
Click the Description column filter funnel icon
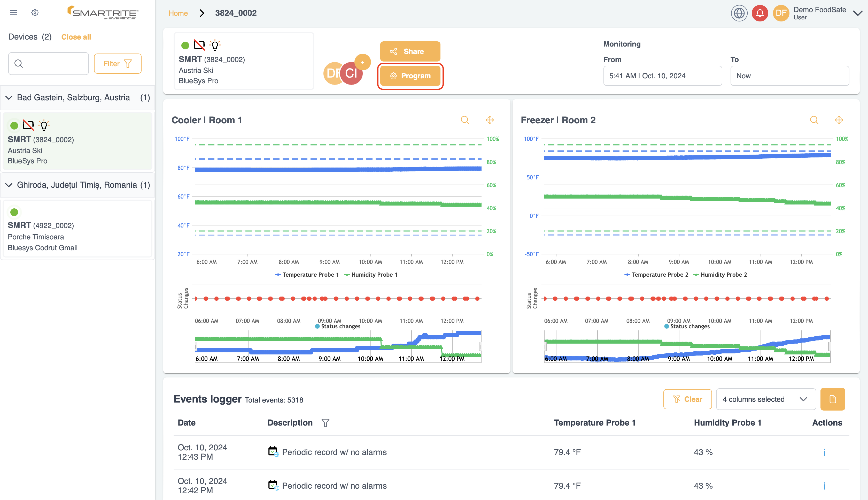pyautogui.click(x=325, y=423)
